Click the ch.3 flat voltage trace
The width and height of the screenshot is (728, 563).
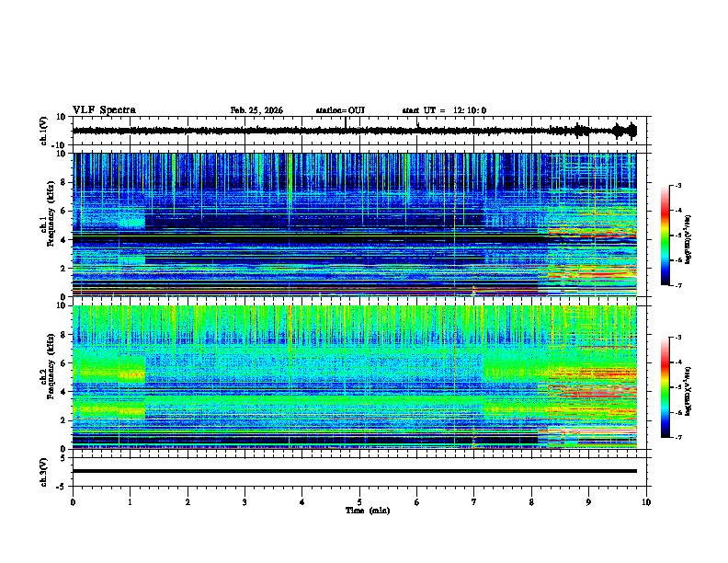click(355, 471)
